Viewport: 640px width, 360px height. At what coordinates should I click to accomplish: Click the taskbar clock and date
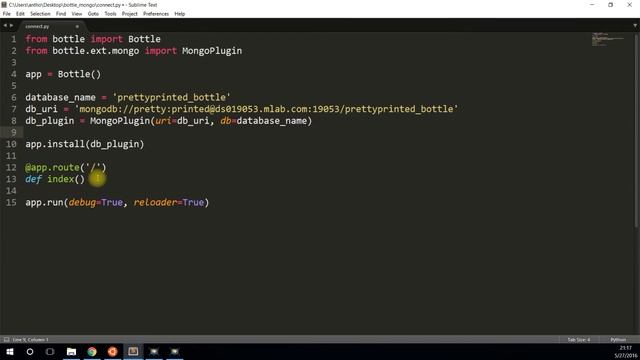point(626,352)
